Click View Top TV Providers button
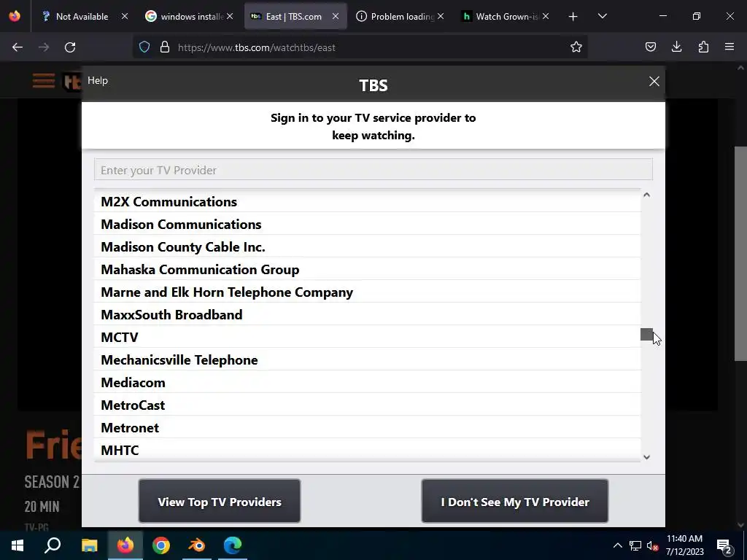747x560 pixels. pyautogui.click(x=219, y=502)
